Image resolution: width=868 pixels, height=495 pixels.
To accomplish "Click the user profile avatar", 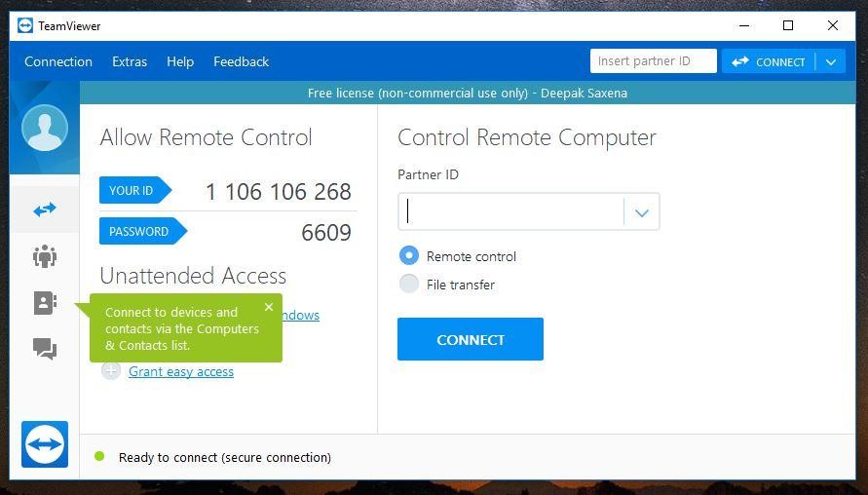I will click(x=44, y=128).
